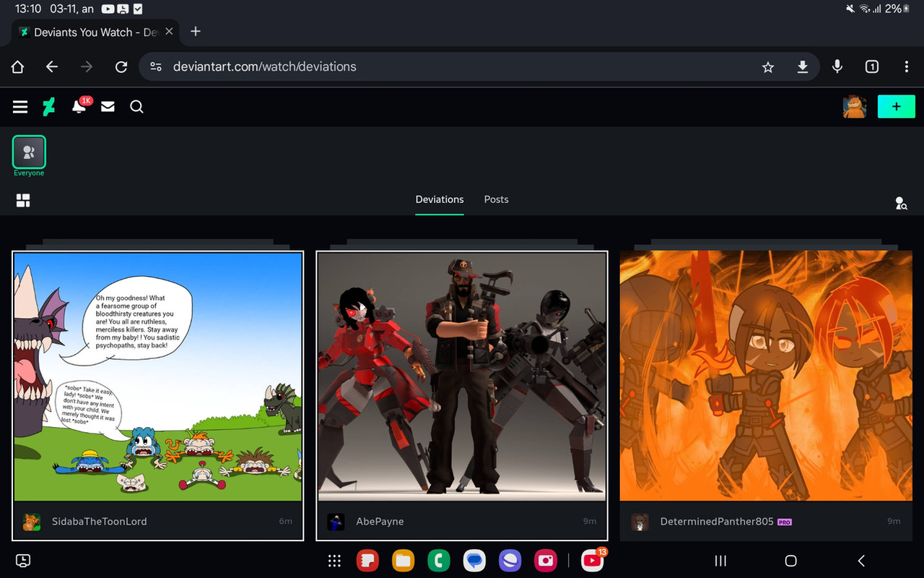
Task: Click AbePayne's small avatar
Action: pyautogui.click(x=336, y=522)
